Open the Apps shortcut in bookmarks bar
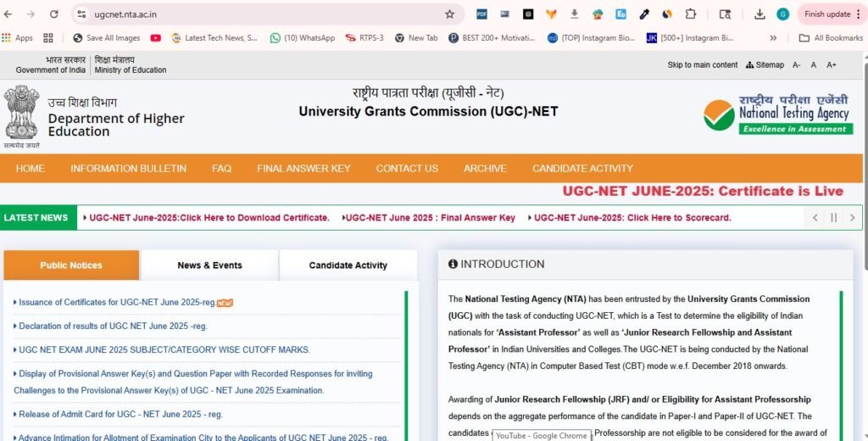Image resolution: width=868 pixels, height=441 pixels. (x=17, y=37)
